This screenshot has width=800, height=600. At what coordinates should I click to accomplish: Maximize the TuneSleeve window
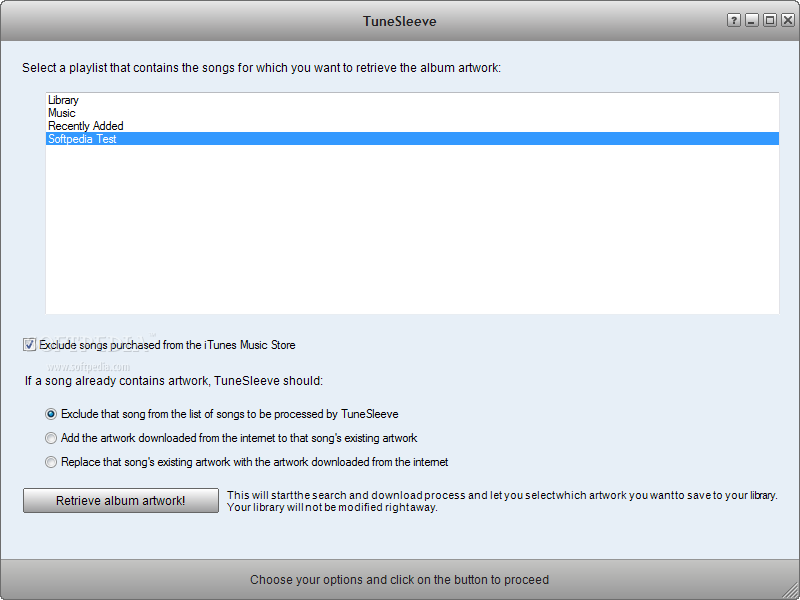(770, 20)
